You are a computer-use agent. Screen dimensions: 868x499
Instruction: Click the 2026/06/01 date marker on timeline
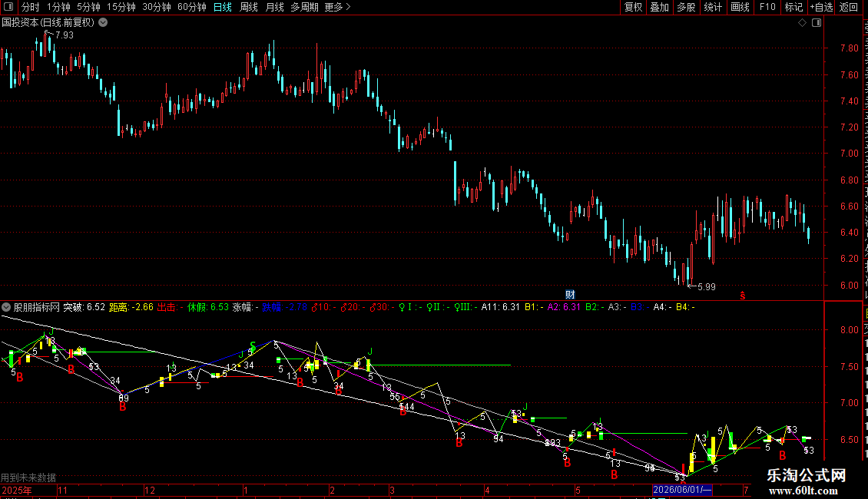[x=681, y=490]
